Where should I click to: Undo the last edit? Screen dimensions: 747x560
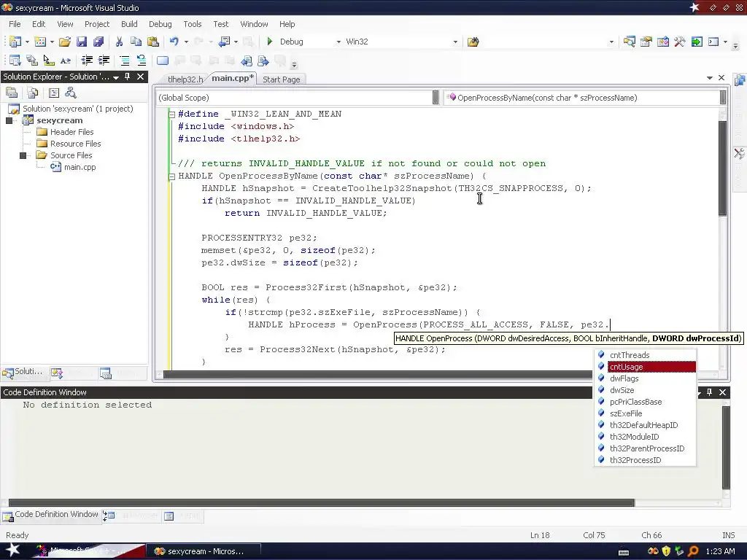click(x=174, y=42)
